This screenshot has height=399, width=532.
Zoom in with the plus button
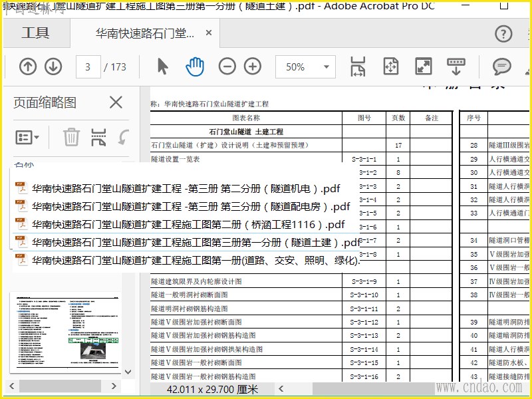253,66
